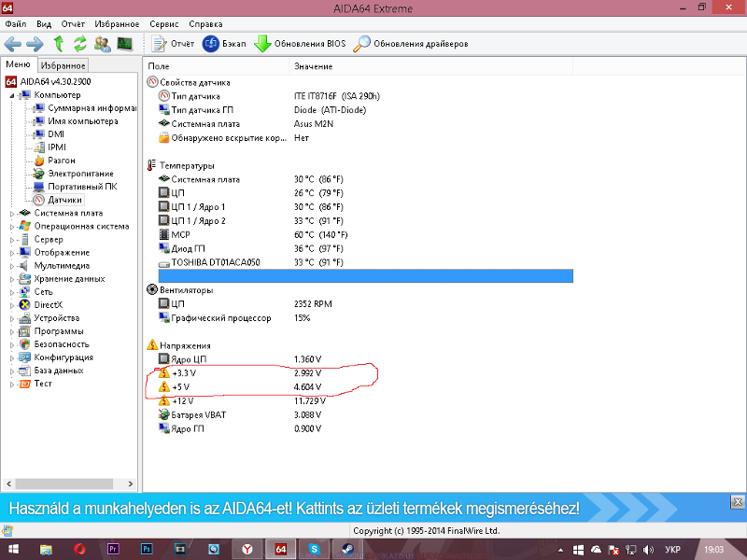This screenshot has height=560, width=747.
Task: Open the Отчёт menu in the menu bar
Action: pos(73,24)
